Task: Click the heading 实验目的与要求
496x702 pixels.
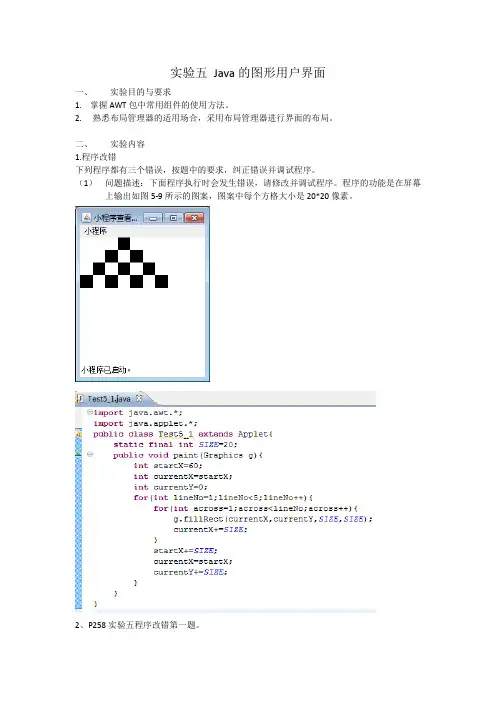Action: 141,92
